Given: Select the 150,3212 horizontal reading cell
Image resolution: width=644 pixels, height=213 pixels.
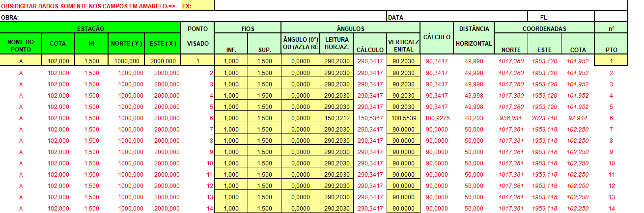Looking at the screenshot, I should pos(337,118).
